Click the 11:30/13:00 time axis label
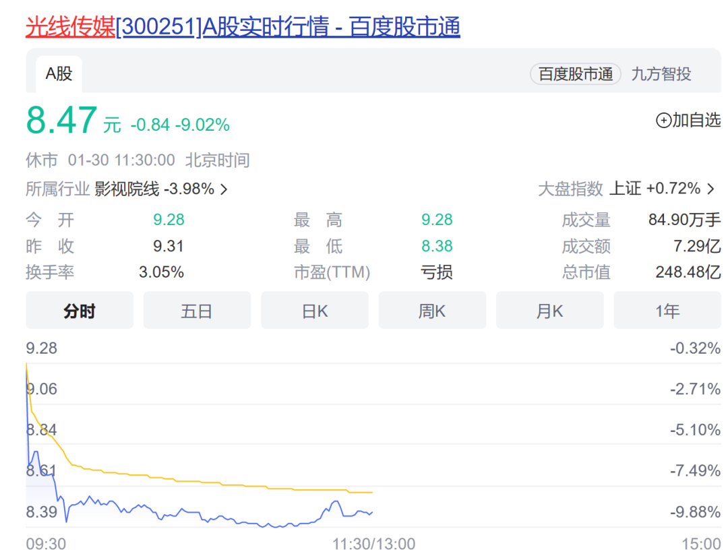Viewport: 728px width, 560px height. coord(373,544)
